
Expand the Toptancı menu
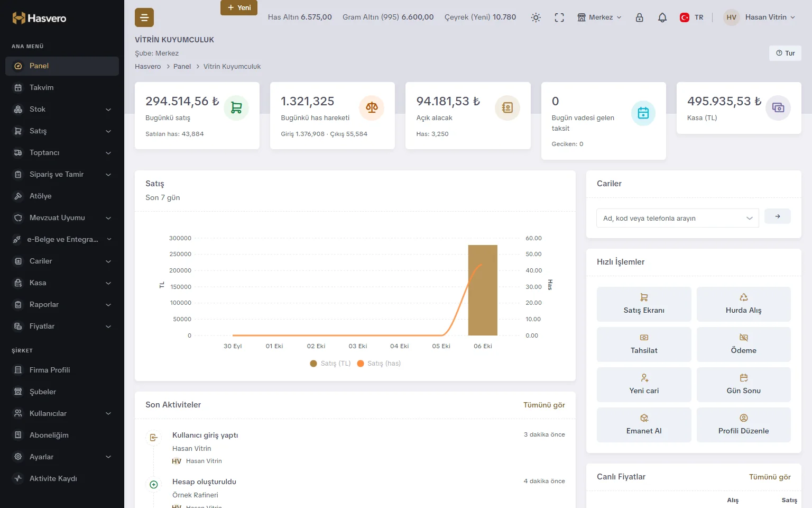[x=62, y=153]
